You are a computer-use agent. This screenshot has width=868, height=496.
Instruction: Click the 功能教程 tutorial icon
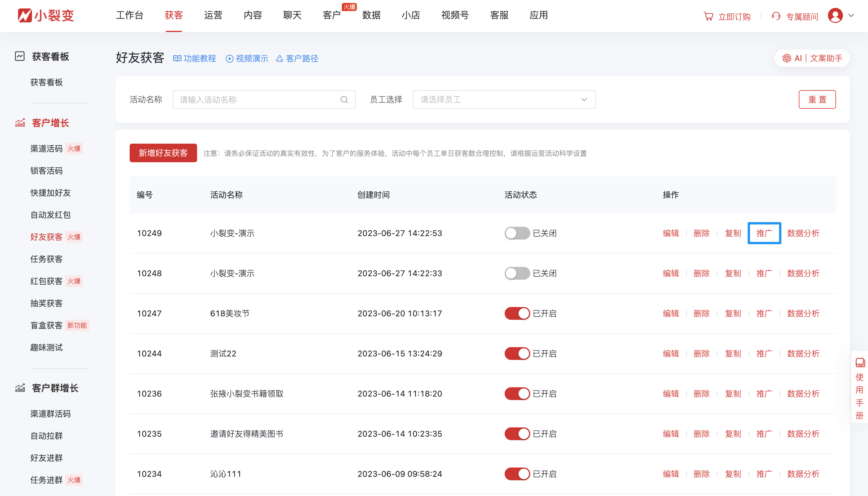177,58
